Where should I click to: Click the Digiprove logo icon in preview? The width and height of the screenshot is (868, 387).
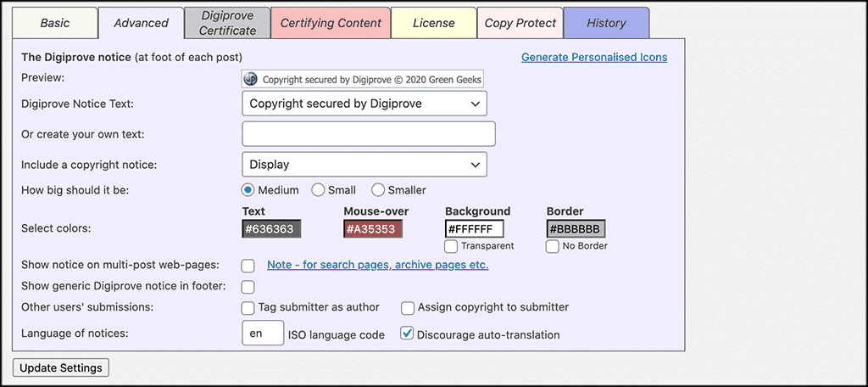coord(251,79)
